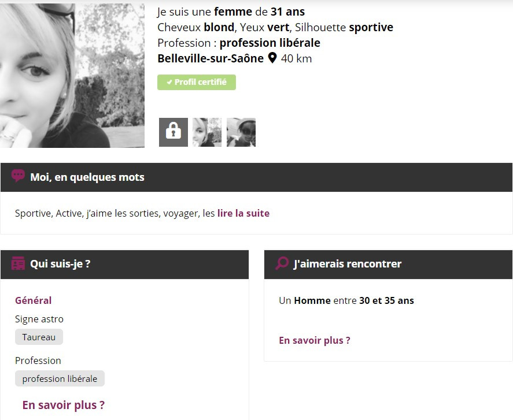Screen dimensions: 513x420
Task: Select the profession libérale tag
Action: coord(60,378)
